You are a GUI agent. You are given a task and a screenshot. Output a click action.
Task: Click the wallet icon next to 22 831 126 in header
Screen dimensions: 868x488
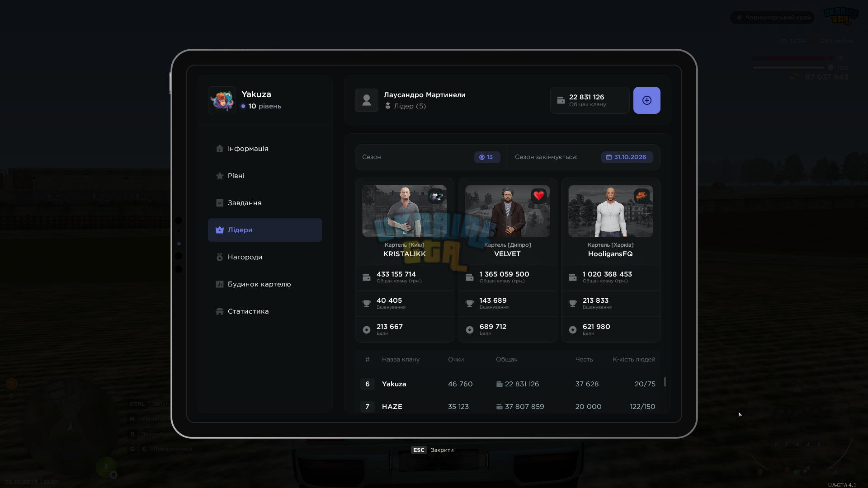561,100
